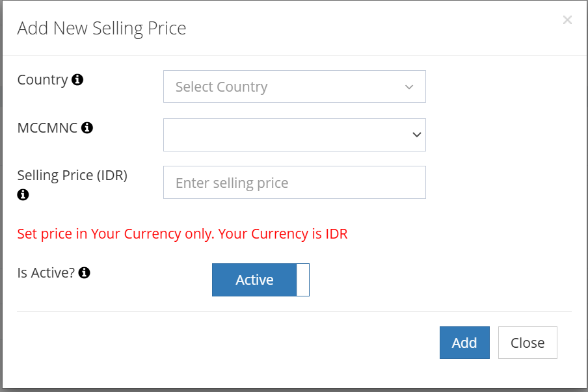Click the Selling Price (IDR) label
The width and height of the screenshot is (588, 392).
click(72, 176)
